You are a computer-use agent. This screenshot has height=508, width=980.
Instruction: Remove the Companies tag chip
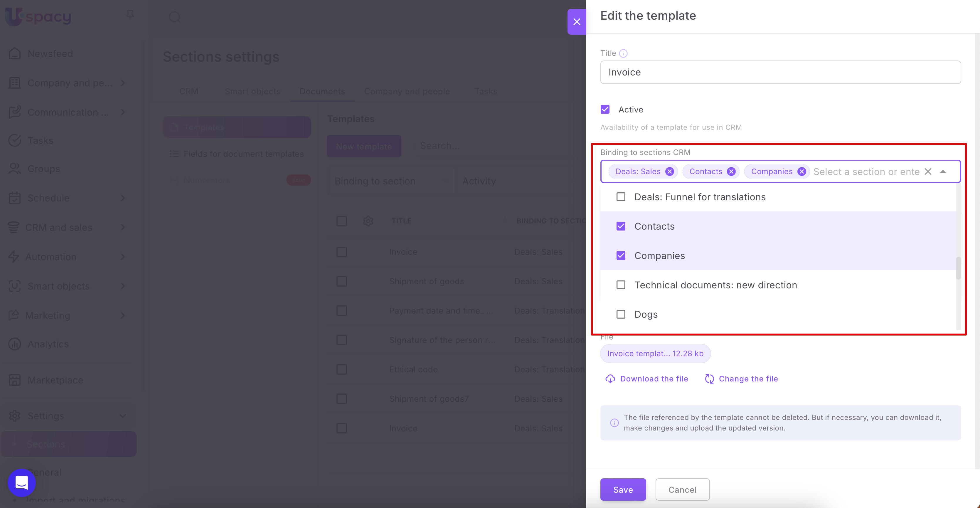(x=801, y=171)
